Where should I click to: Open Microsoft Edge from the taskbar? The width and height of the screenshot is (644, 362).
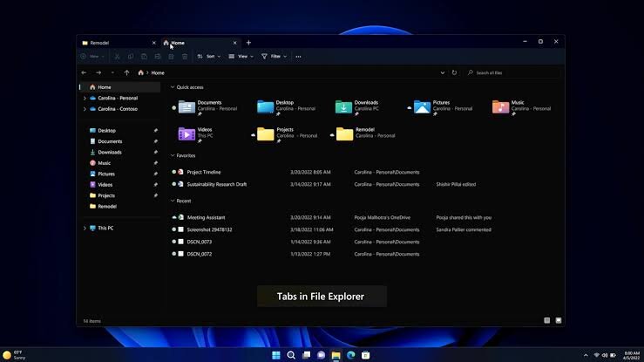(x=350, y=355)
